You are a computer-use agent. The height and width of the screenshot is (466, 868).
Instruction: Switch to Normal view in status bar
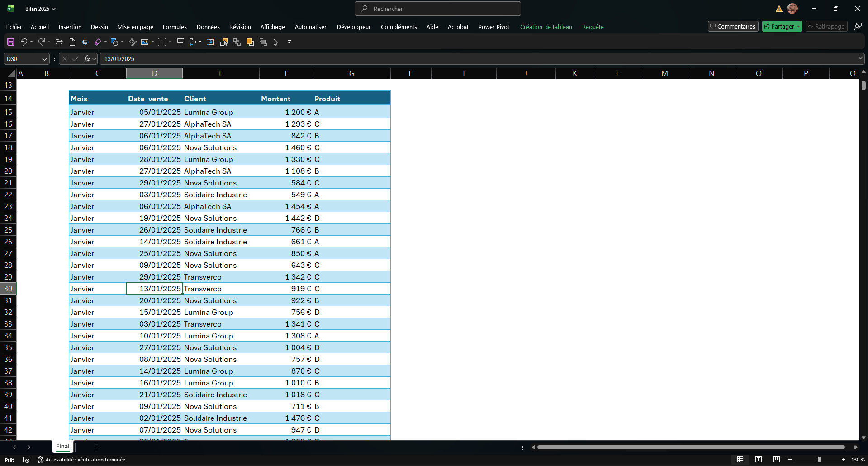click(x=740, y=460)
